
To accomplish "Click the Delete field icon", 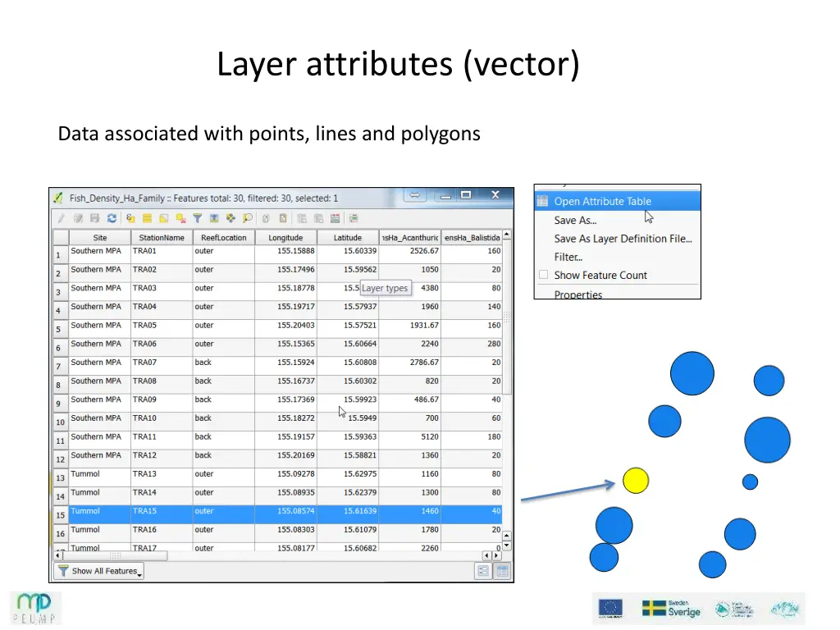I will click(318, 218).
